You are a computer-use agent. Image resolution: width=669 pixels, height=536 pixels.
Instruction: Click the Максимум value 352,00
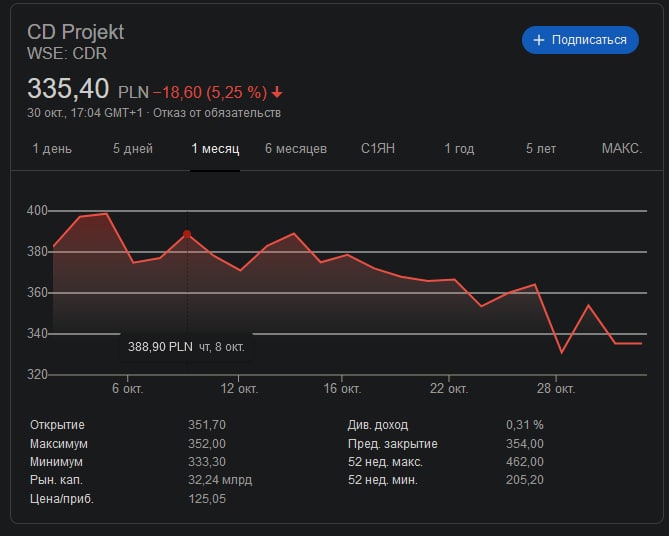[207, 444]
